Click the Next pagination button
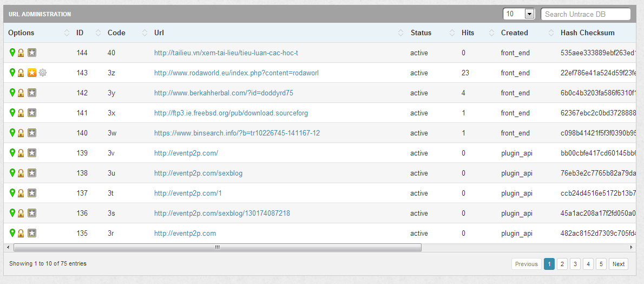The width and height of the screenshot is (644, 284). point(619,264)
